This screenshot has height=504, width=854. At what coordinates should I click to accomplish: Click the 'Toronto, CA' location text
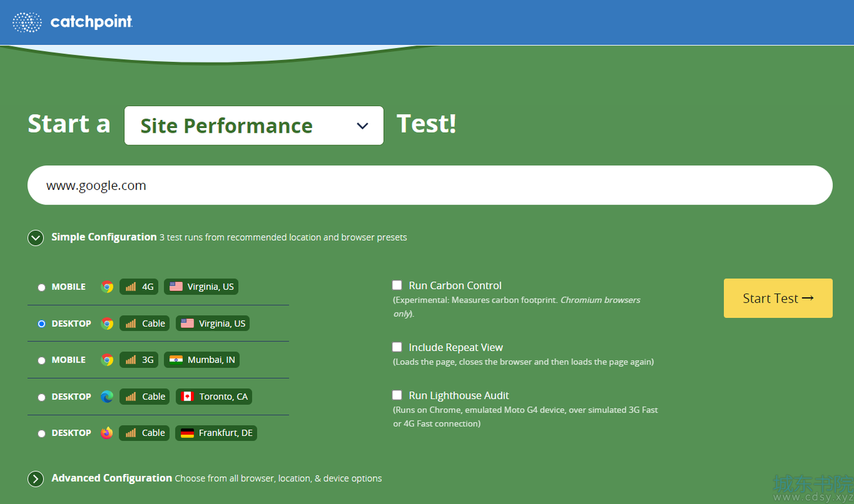(224, 397)
